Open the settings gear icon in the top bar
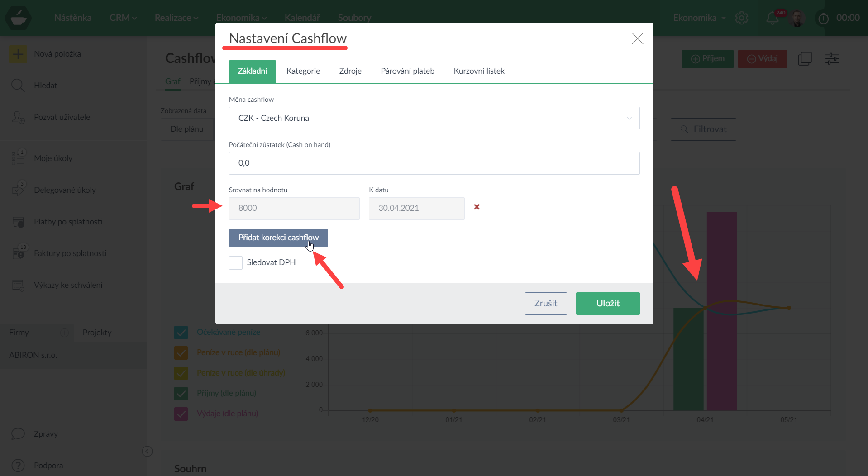 point(741,18)
